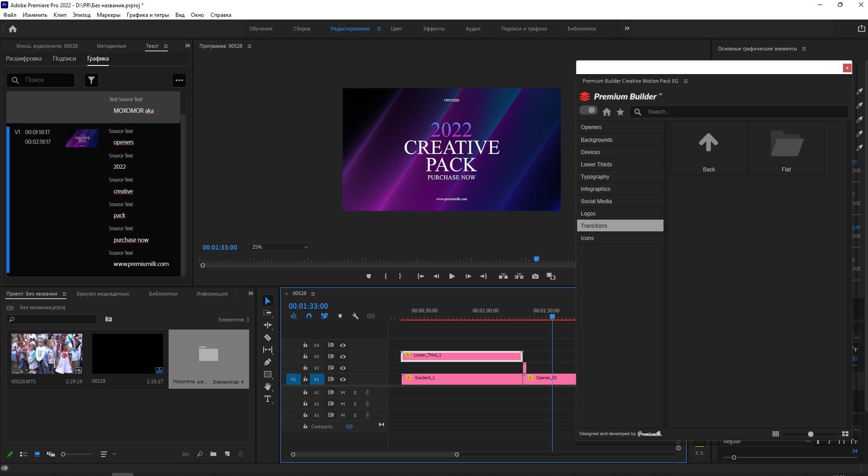Open the Program 00528 panel menu
This screenshot has width=868, height=476.
pos(249,46)
